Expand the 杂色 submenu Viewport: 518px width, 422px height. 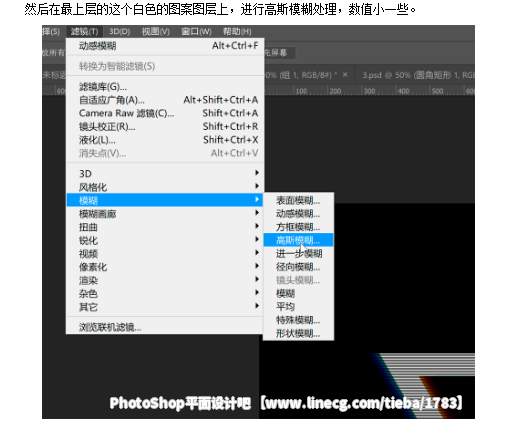pos(165,294)
